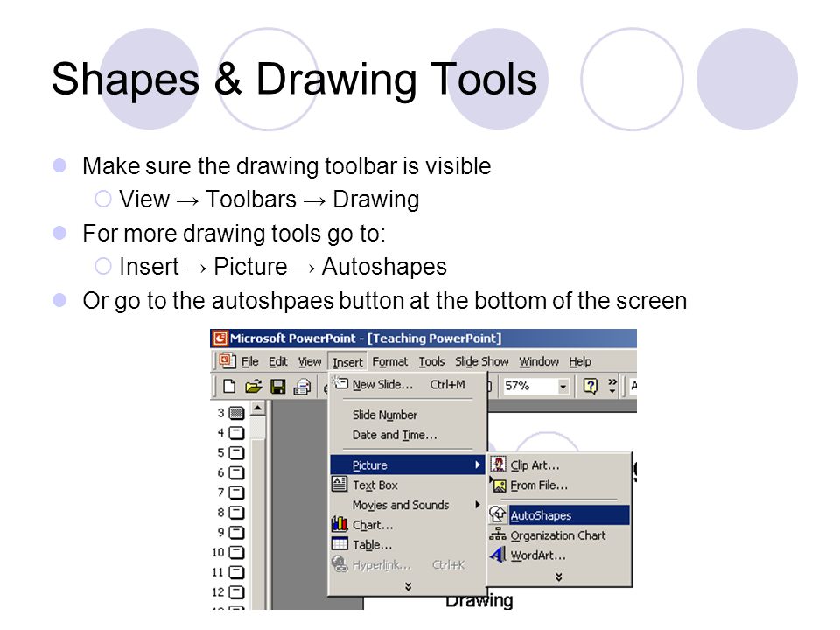This screenshot has height=630, width=840.
Task: Click the Text Box menu icon
Action: point(339,484)
